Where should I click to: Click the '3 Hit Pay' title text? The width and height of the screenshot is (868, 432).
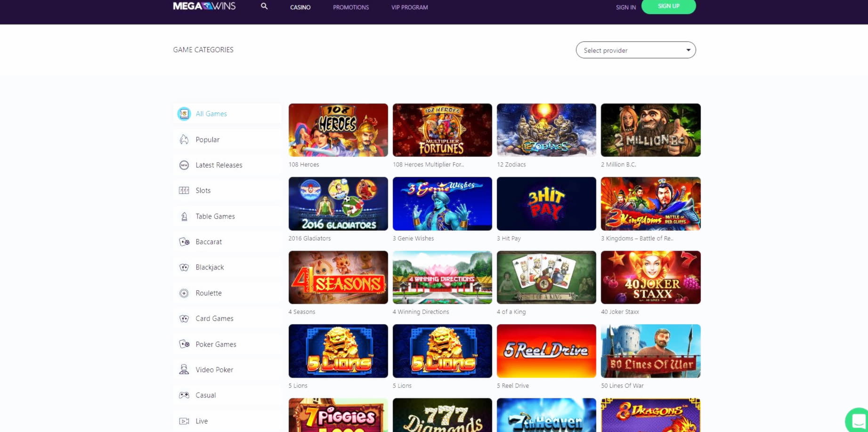pyautogui.click(x=509, y=238)
